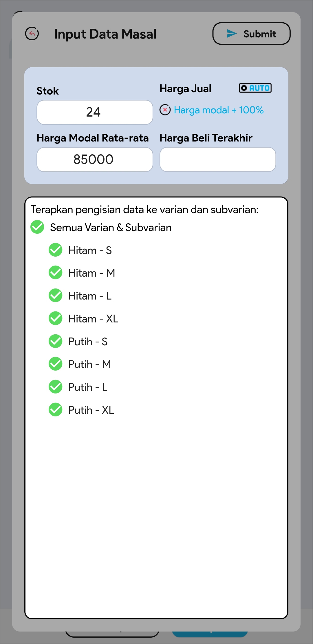Deselect the Putih - L variant
The height and width of the screenshot is (644, 313).
pos(56,387)
